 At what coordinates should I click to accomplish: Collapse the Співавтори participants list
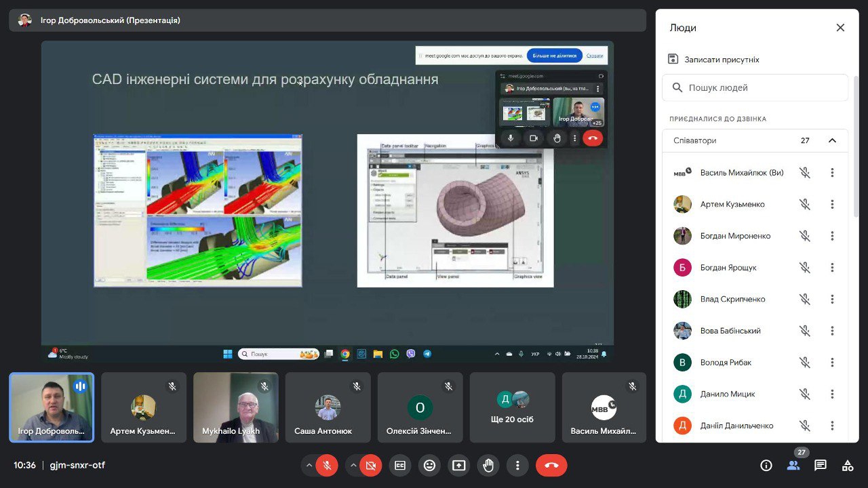[x=832, y=141]
